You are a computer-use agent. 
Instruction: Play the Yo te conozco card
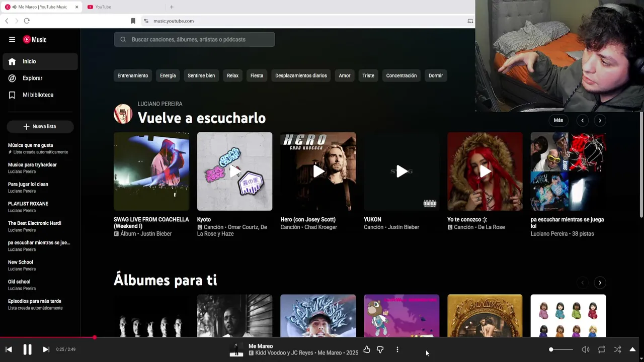[485, 171]
